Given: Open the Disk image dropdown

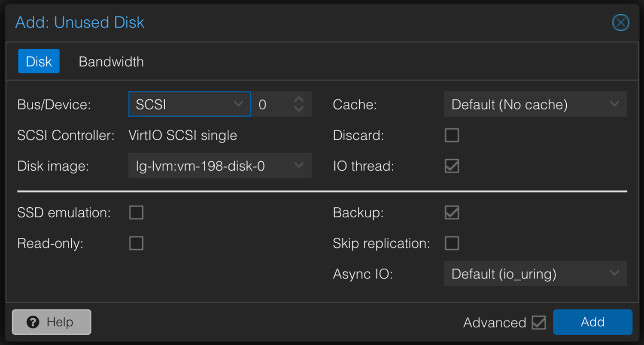Looking at the screenshot, I should click(x=299, y=166).
